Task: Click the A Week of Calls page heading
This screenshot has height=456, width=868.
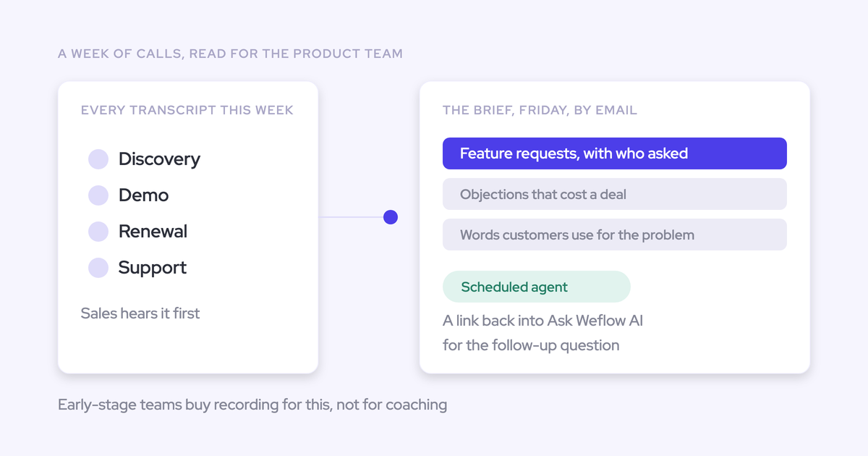Action: [230, 54]
